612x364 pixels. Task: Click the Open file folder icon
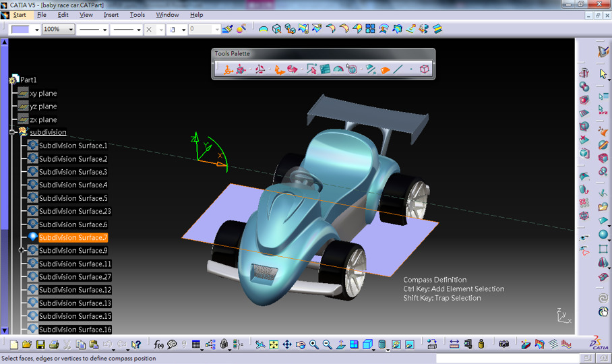click(x=27, y=344)
